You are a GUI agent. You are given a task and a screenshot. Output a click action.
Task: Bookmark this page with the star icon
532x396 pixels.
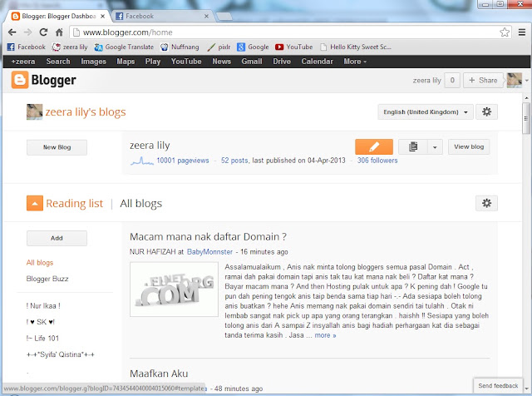[505, 32]
